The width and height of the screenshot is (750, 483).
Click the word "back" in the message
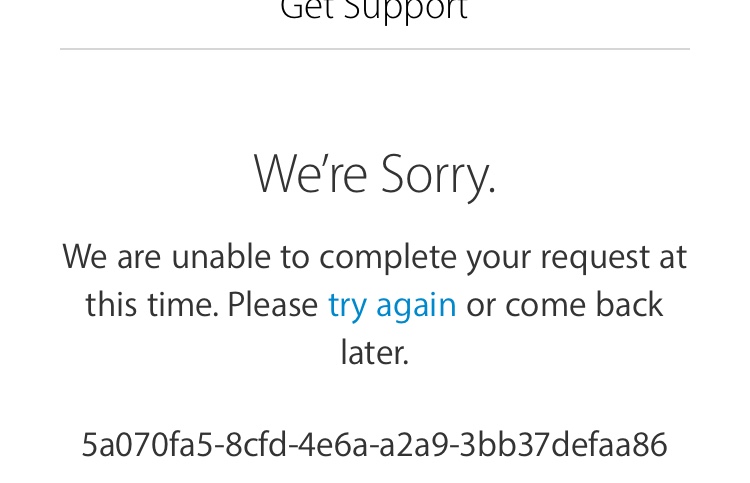[629, 305]
